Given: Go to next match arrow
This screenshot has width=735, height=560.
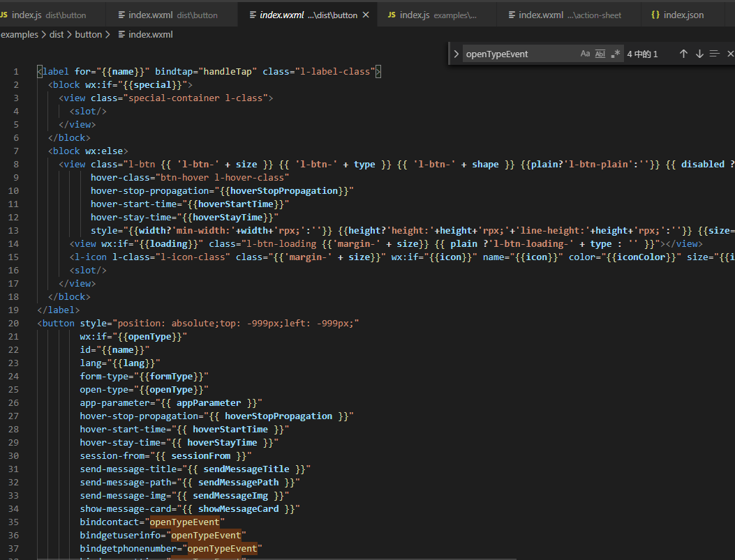Looking at the screenshot, I should [699, 54].
